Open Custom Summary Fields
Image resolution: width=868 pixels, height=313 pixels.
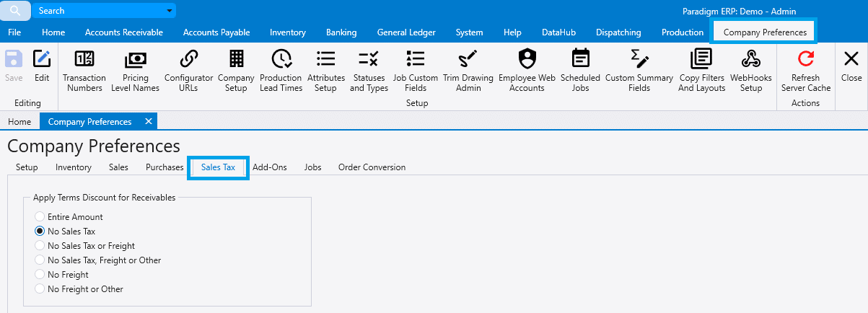point(639,71)
